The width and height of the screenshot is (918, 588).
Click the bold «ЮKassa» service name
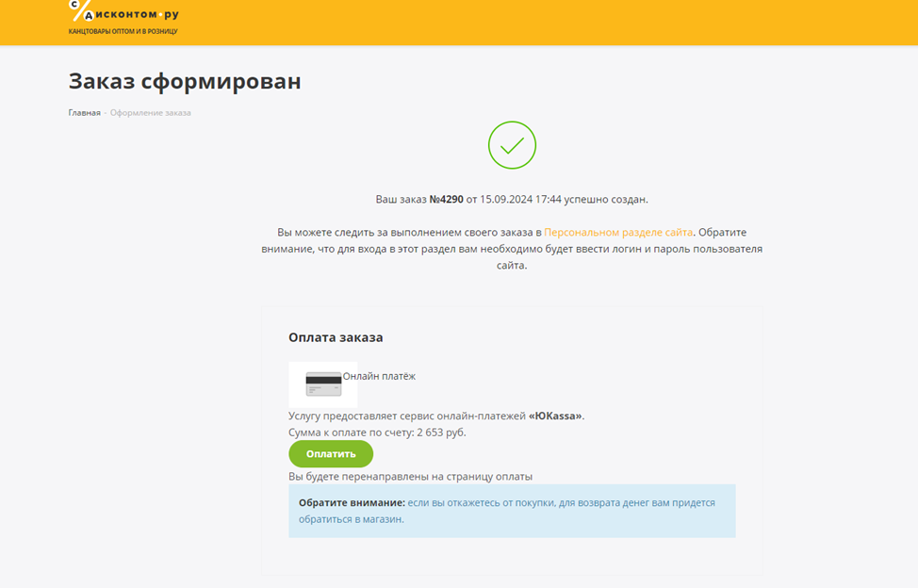tap(555, 416)
